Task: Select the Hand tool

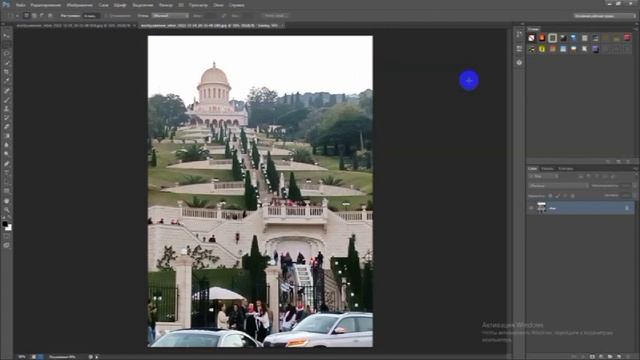Action: click(6, 200)
